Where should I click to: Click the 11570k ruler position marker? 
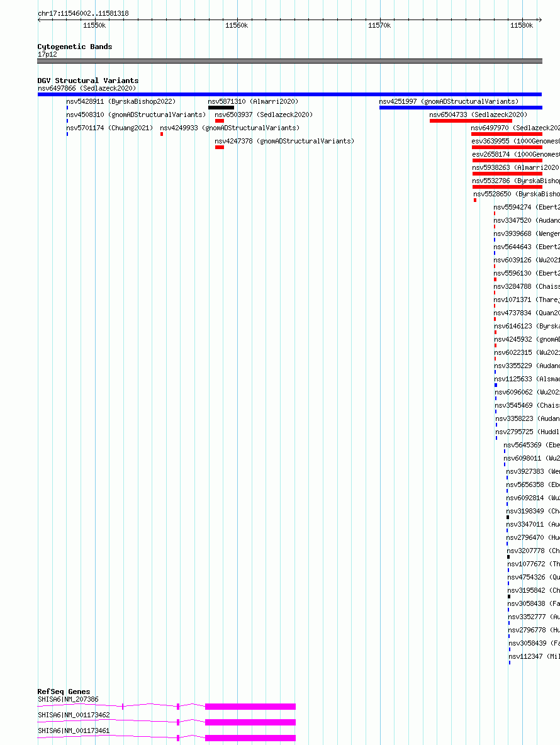click(379, 26)
